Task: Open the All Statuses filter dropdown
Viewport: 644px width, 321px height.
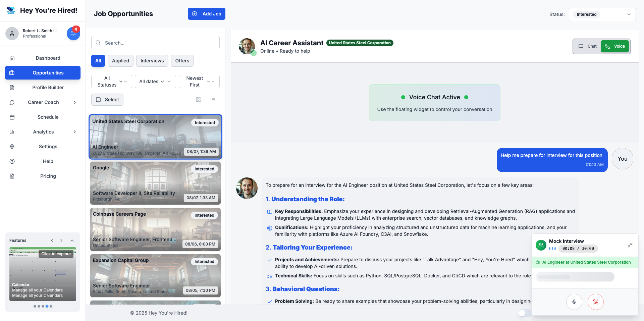Action: 111,82
